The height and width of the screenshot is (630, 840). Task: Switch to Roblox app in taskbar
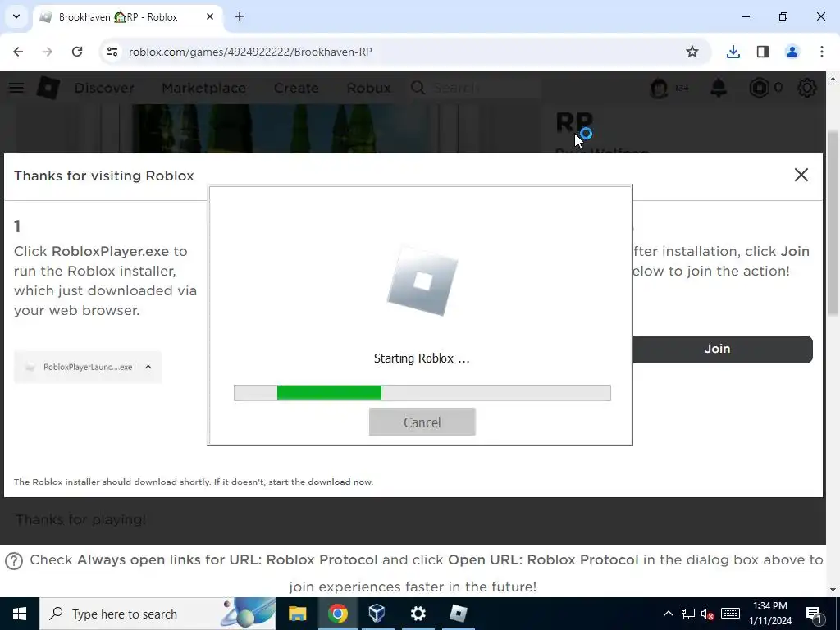pos(458,614)
